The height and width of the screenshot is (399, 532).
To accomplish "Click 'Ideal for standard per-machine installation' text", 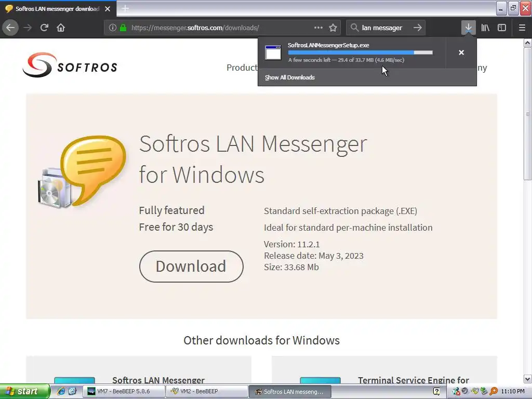I will (x=348, y=228).
